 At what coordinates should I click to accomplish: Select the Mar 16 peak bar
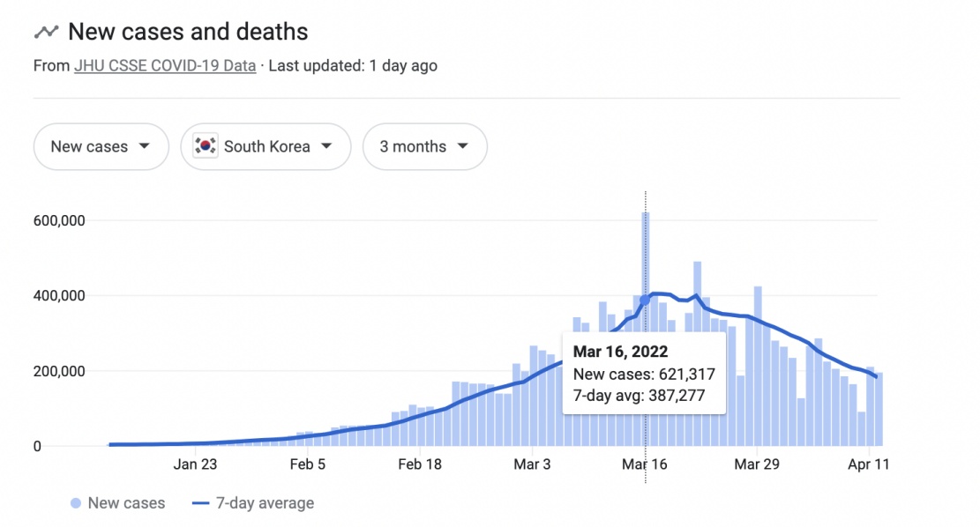(645, 329)
